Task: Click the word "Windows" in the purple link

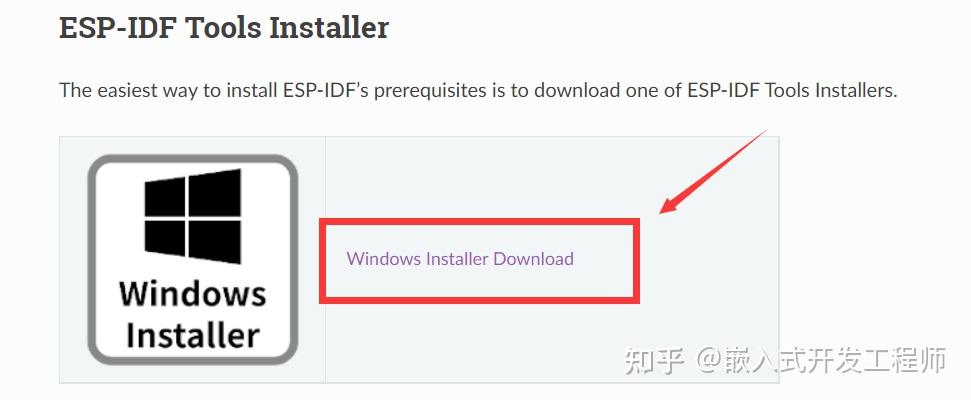Action: tap(384, 259)
